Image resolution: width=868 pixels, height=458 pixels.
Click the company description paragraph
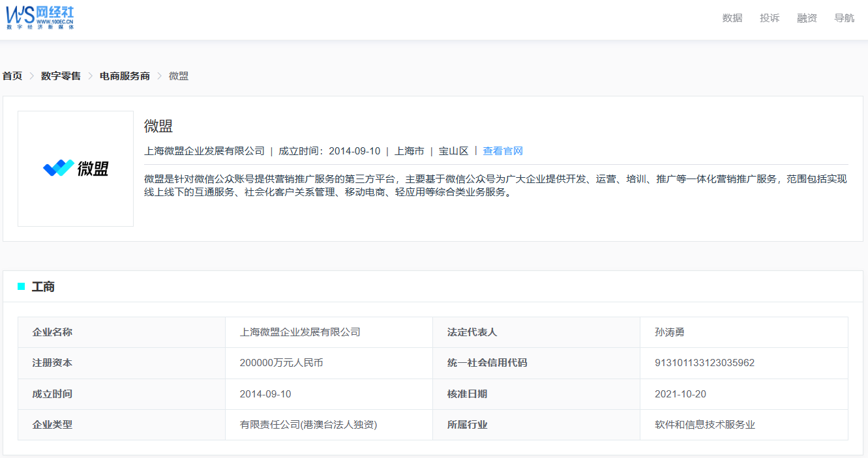pos(496,186)
